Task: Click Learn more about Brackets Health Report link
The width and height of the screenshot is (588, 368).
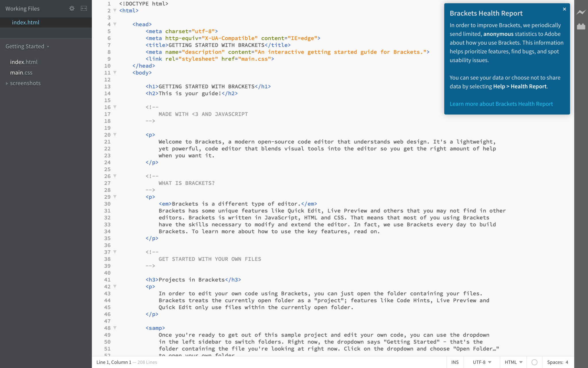Action: (501, 103)
